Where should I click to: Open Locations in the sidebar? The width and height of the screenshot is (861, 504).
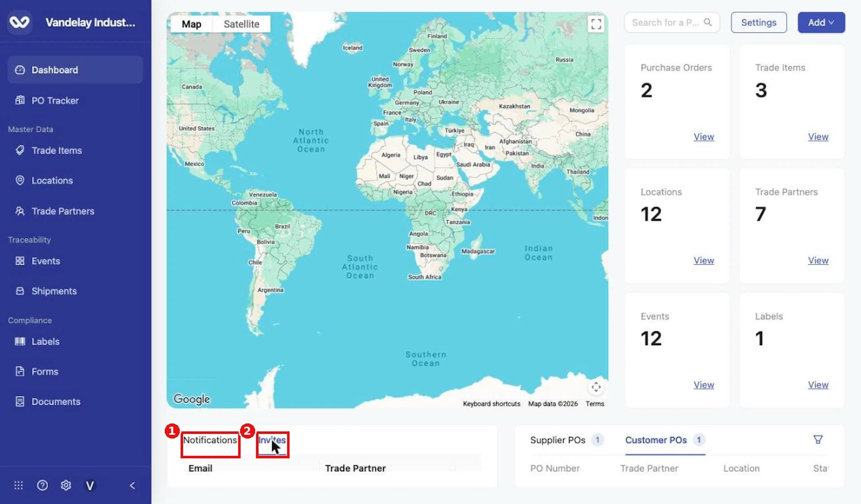(x=75, y=181)
